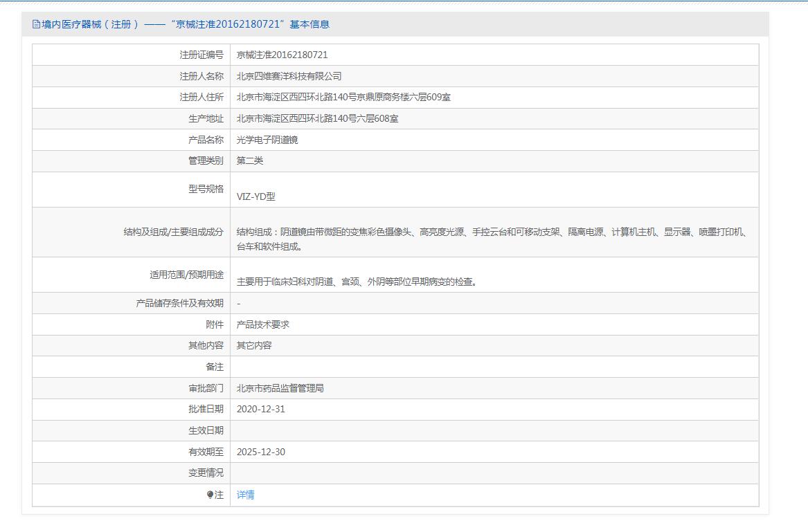Select approval department 北京市药品监督管理局
This screenshot has width=808, height=532.
pyautogui.click(x=280, y=388)
